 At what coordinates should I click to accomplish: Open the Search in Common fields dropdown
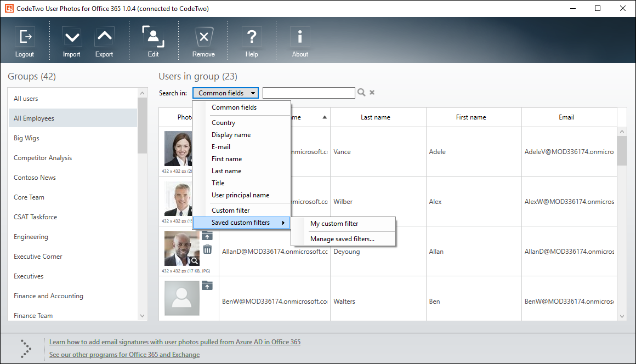coord(225,93)
